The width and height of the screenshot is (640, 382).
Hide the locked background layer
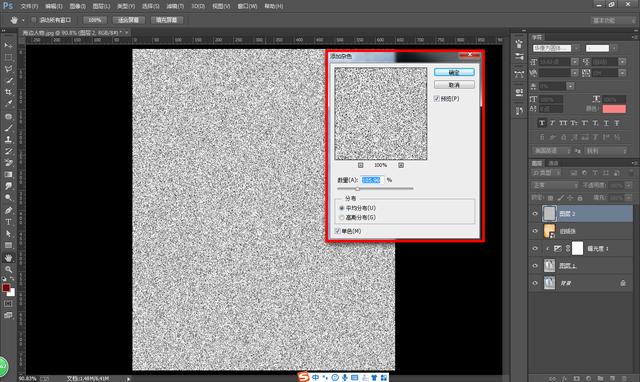(535, 283)
